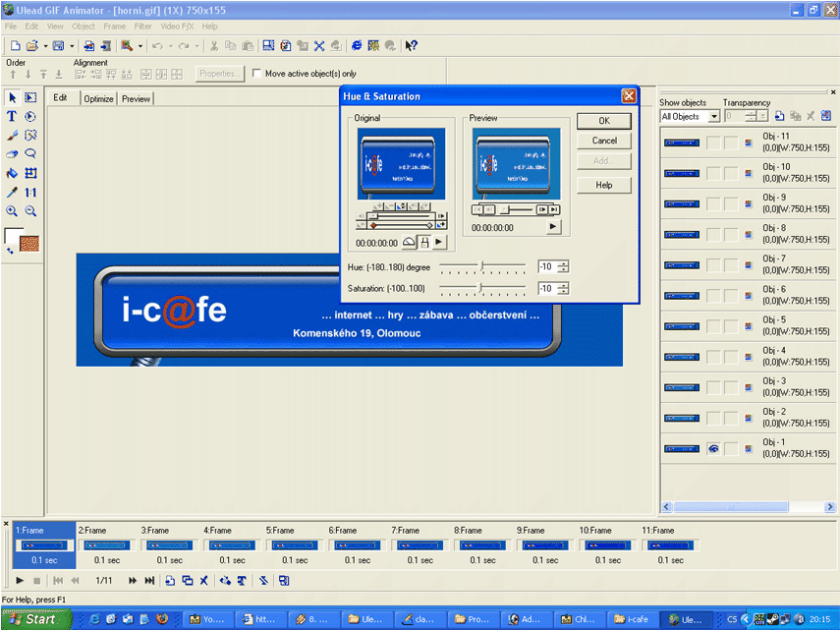
Task: Click Cancel in Hue & Saturation dialog
Action: click(x=604, y=141)
